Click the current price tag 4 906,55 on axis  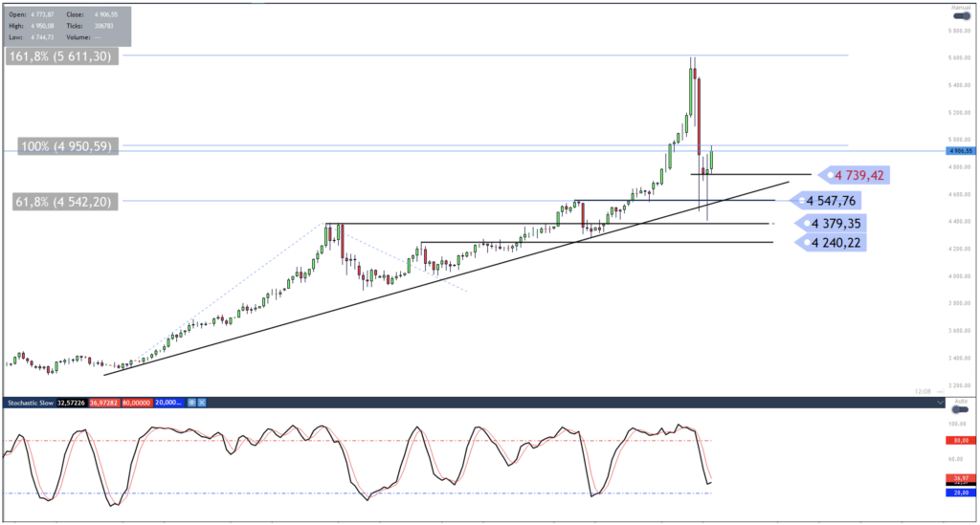[x=959, y=151]
